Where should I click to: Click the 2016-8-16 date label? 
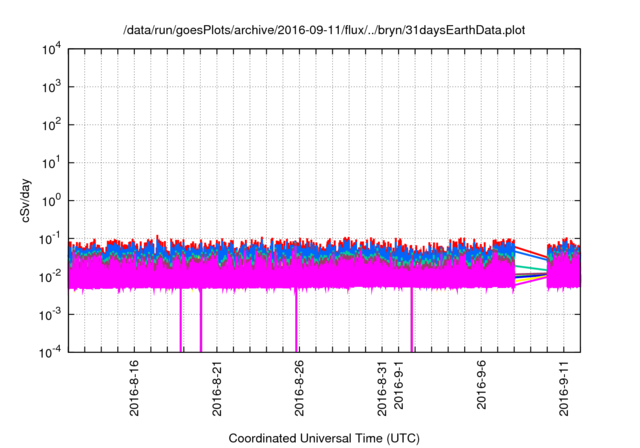134,388
